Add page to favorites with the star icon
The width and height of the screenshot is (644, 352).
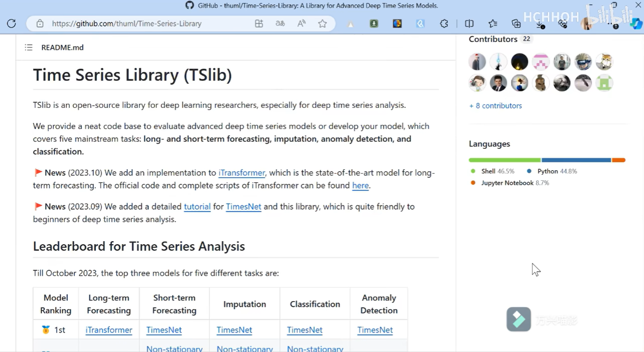(x=323, y=23)
